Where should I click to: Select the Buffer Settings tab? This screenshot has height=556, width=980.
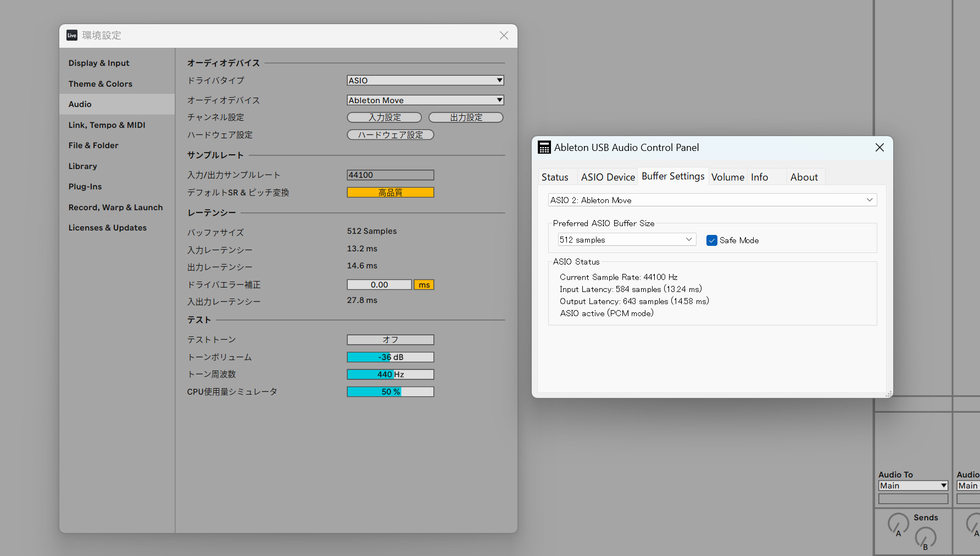coord(673,176)
